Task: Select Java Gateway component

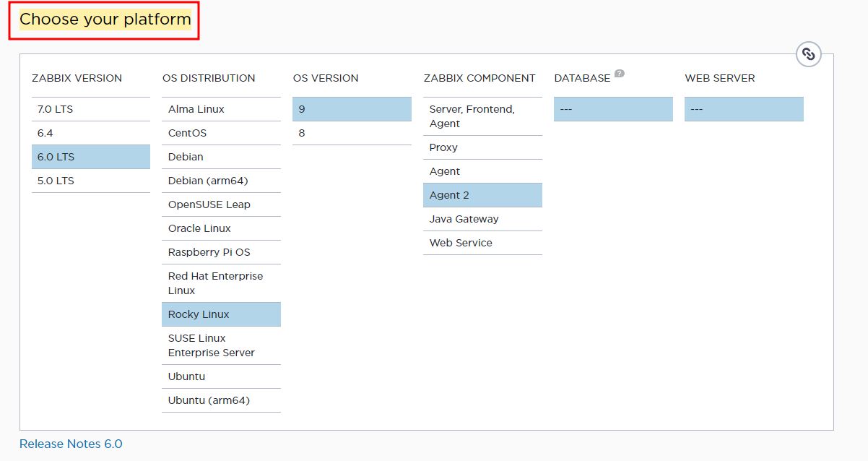Action: 482,219
